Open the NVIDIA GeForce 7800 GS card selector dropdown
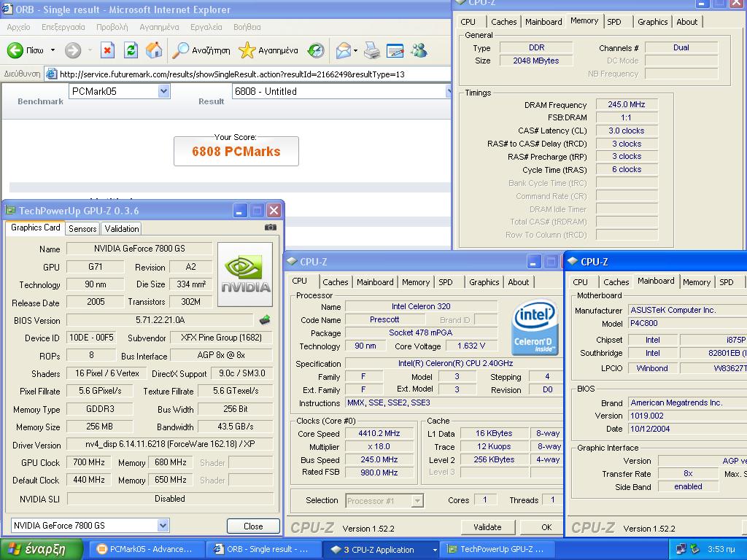 pos(163,525)
